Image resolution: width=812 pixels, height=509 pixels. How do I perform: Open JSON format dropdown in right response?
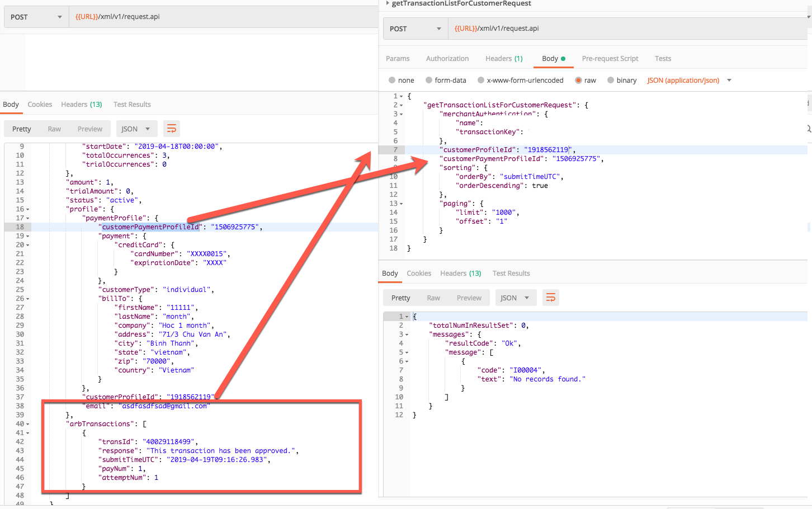pyautogui.click(x=516, y=298)
